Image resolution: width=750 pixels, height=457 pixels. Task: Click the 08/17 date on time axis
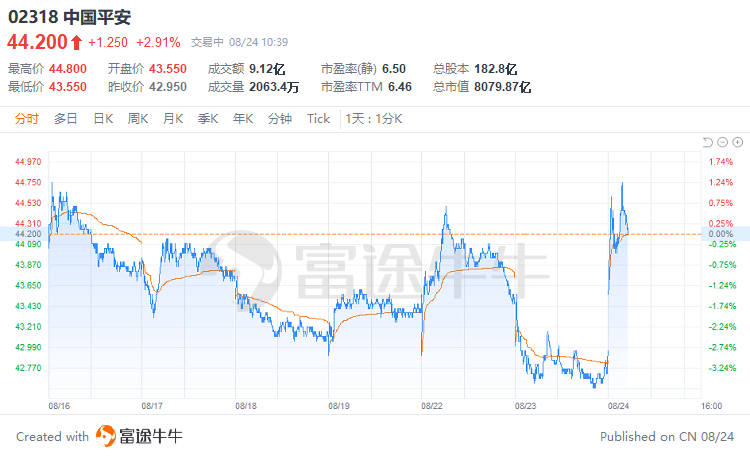[152, 406]
